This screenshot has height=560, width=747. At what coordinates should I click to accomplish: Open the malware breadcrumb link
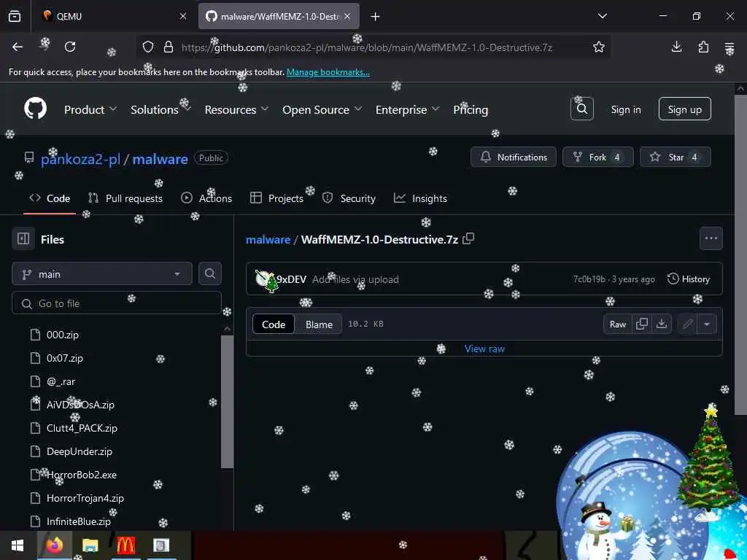(268, 239)
